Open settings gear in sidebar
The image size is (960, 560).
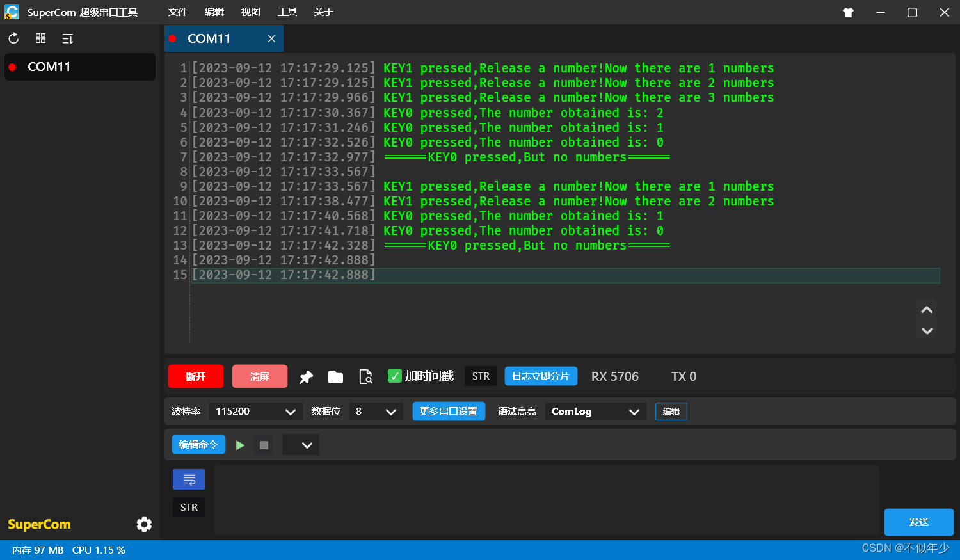[144, 524]
